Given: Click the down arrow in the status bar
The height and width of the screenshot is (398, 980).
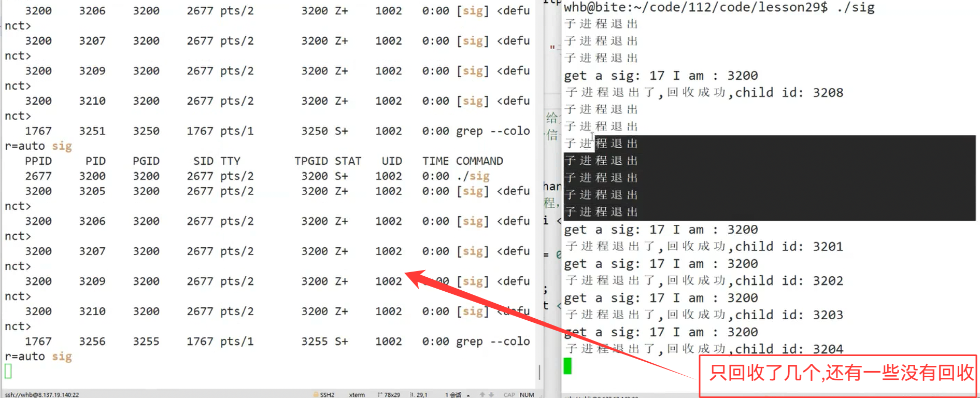Looking at the screenshot, I should coord(491,395).
